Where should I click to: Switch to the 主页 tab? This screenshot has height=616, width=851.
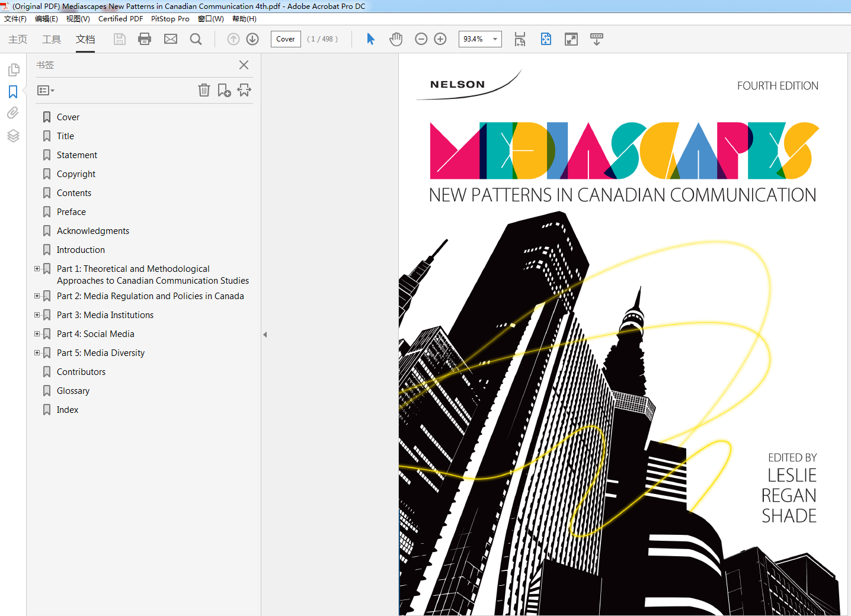point(18,39)
